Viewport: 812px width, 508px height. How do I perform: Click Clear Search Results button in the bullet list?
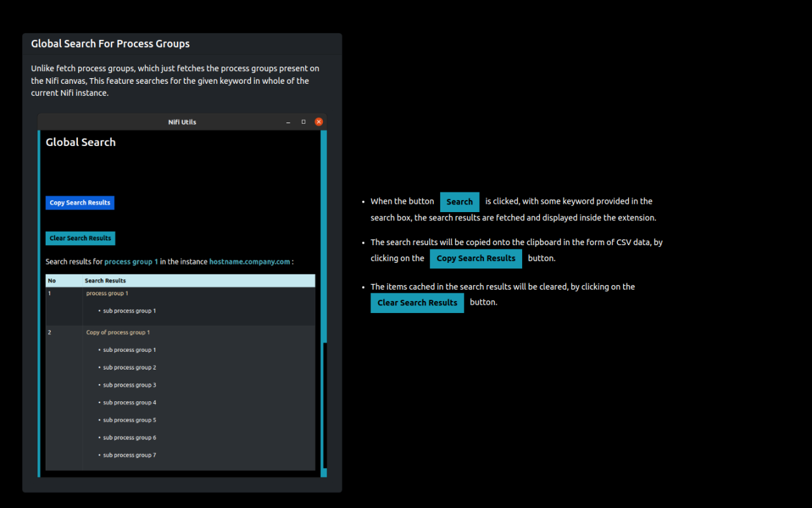click(x=417, y=303)
